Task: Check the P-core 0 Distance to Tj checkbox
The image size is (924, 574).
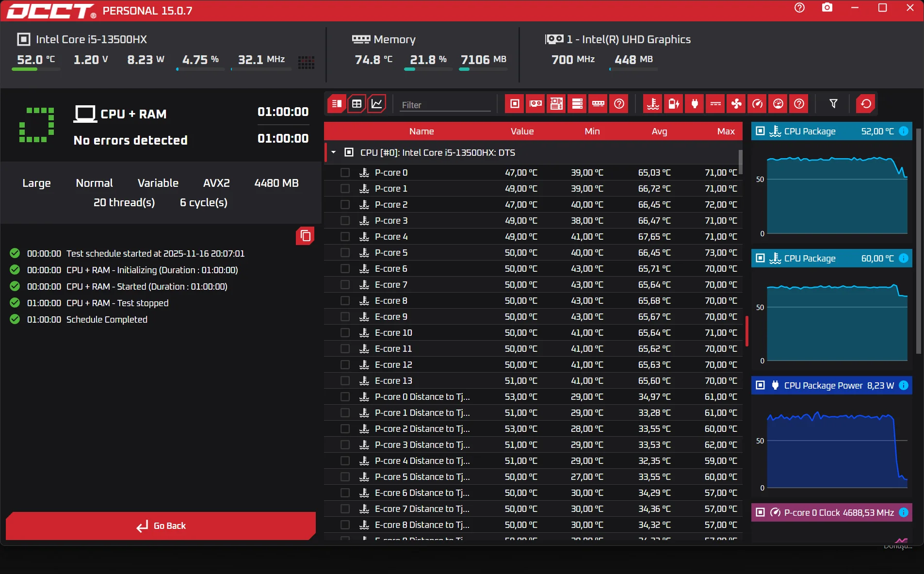Action: tap(345, 397)
